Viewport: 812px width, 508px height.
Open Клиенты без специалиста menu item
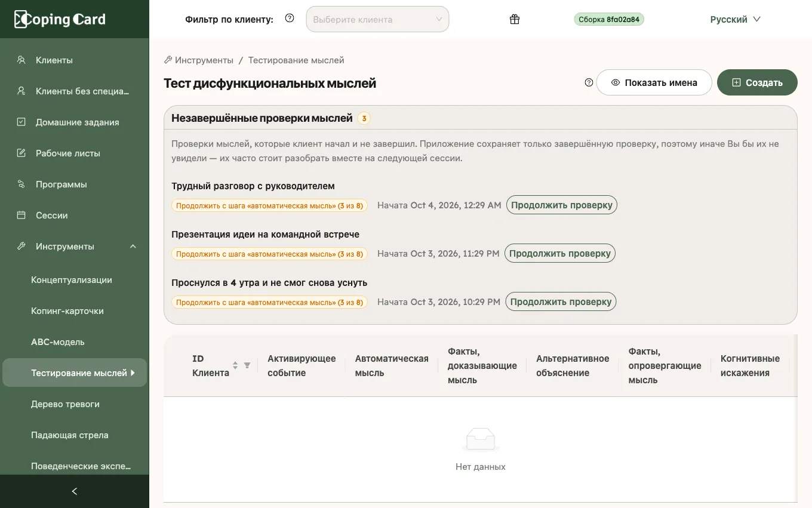click(x=75, y=91)
